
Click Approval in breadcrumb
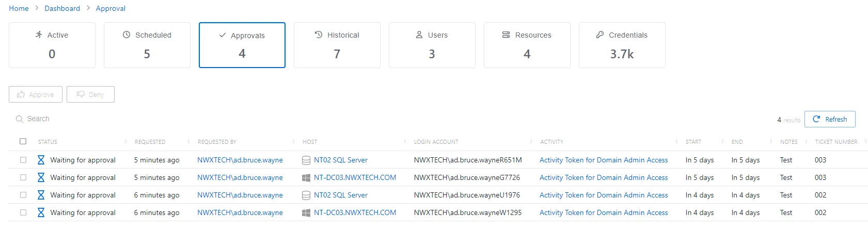coord(111,8)
